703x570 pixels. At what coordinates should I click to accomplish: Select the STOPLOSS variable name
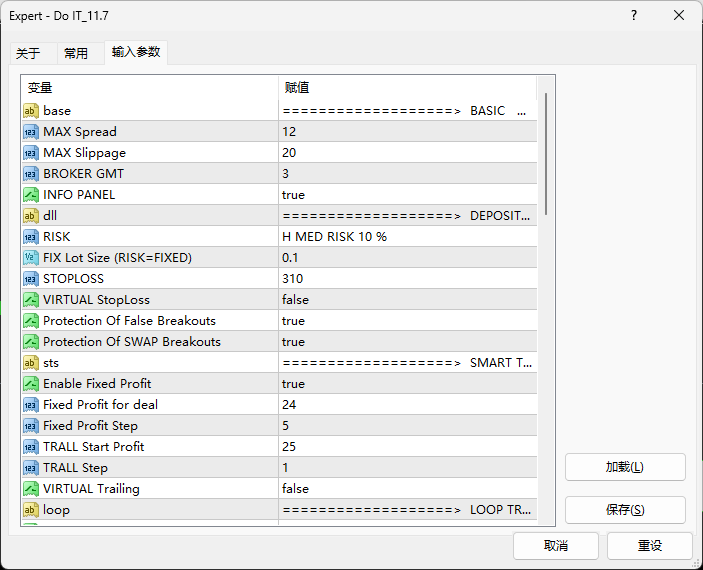74,279
